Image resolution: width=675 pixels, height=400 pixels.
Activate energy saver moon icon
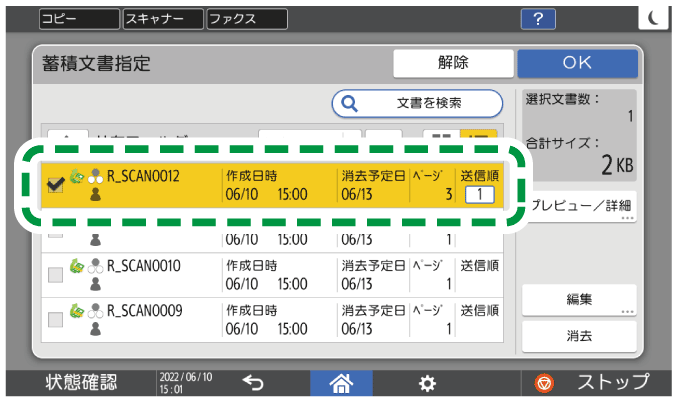(653, 18)
